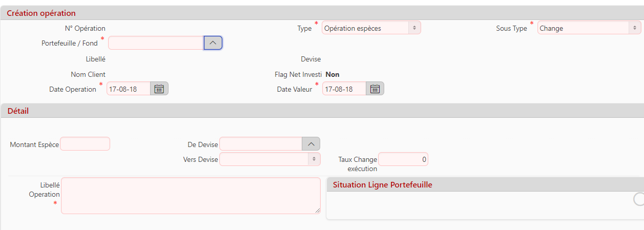Click the De Devise chevron button
The height and width of the screenshot is (230, 644).
pyautogui.click(x=311, y=144)
